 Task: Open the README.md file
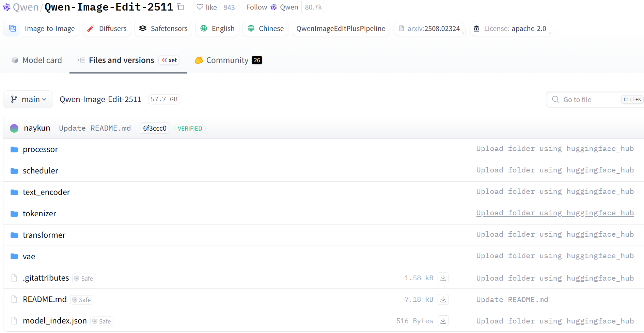pos(45,299)
